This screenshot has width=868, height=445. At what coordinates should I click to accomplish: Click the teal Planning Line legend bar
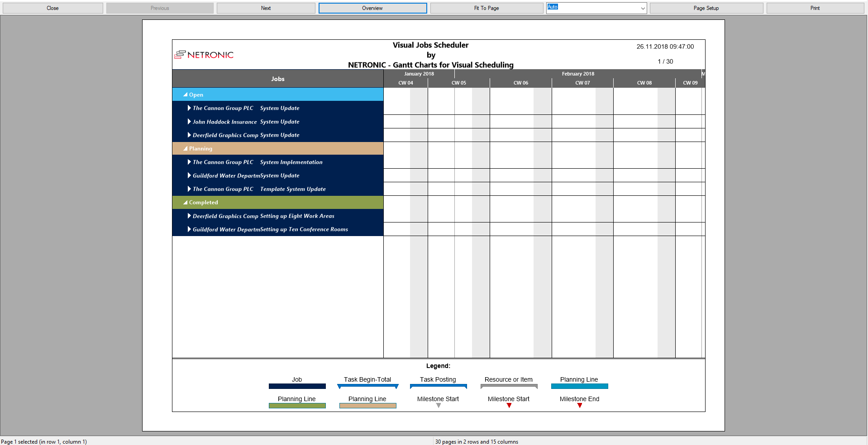point(579,386)
